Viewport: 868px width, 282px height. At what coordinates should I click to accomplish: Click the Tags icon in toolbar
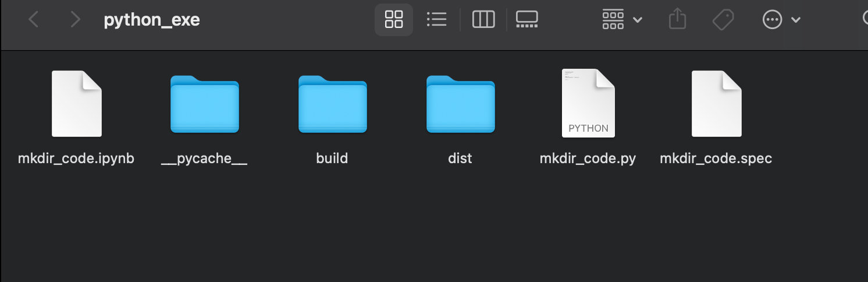click(x=723, y=19)
